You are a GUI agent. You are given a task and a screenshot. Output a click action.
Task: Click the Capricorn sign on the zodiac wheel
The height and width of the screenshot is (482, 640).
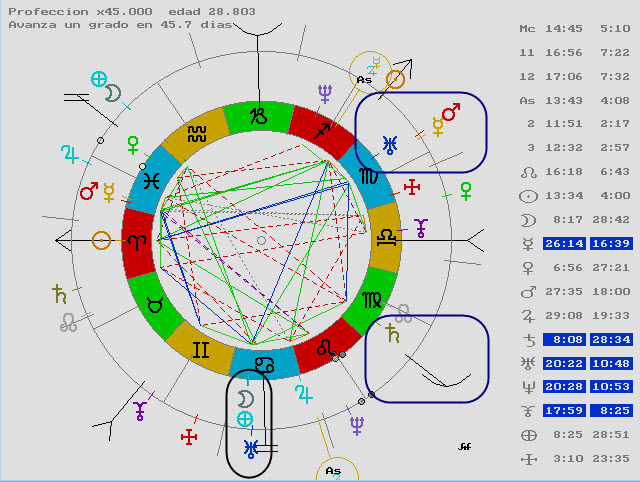click(259, 115)
